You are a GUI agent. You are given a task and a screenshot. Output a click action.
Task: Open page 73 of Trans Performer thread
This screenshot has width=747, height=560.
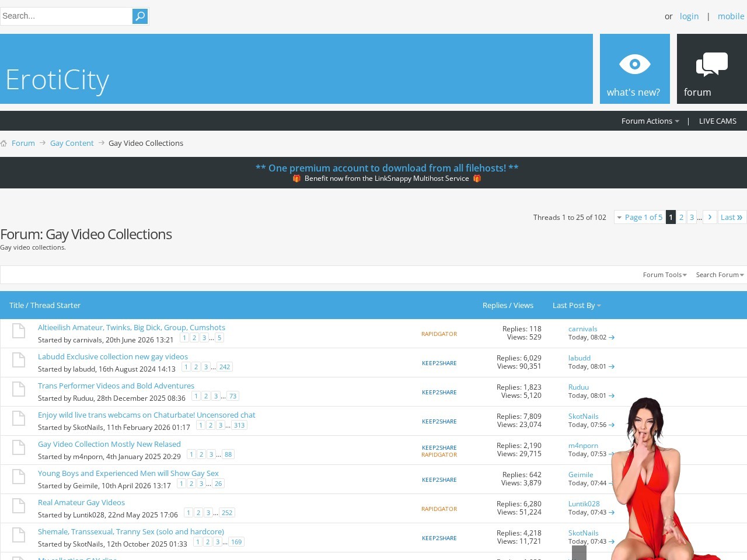(233, 396)
